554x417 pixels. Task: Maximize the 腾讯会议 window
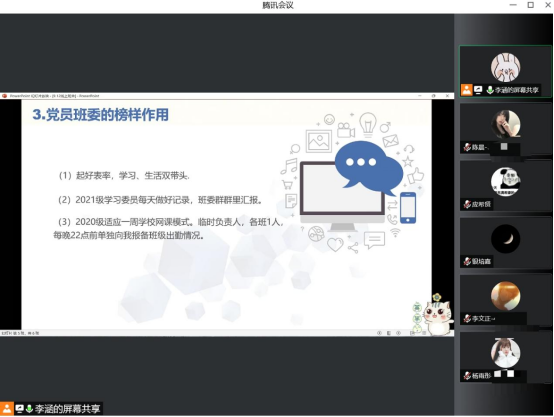point(531,5)
